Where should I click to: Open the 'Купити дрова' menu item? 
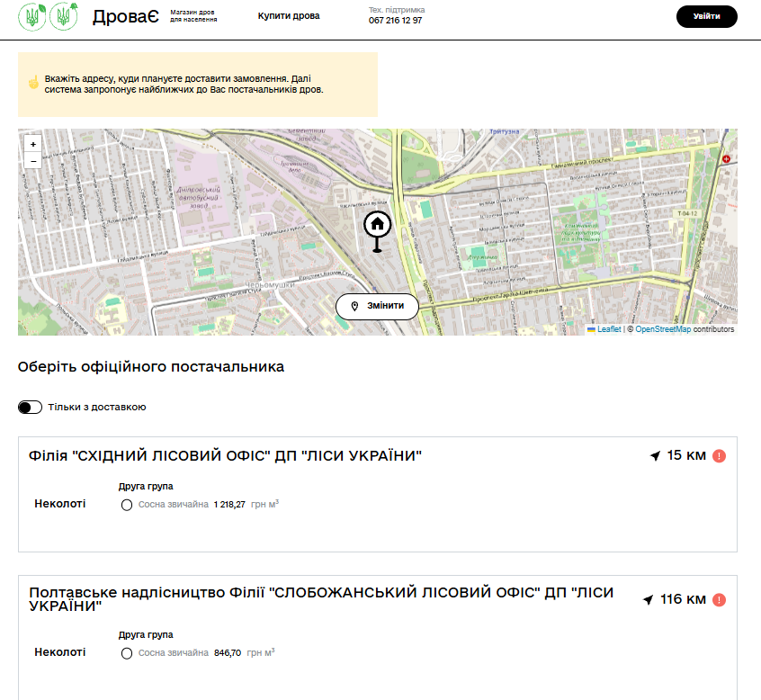tap(289, 16)
